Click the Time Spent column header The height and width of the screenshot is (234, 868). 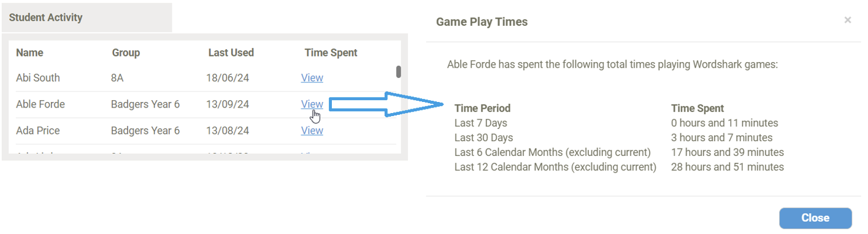pyautogui.click(x=331, y=53)
